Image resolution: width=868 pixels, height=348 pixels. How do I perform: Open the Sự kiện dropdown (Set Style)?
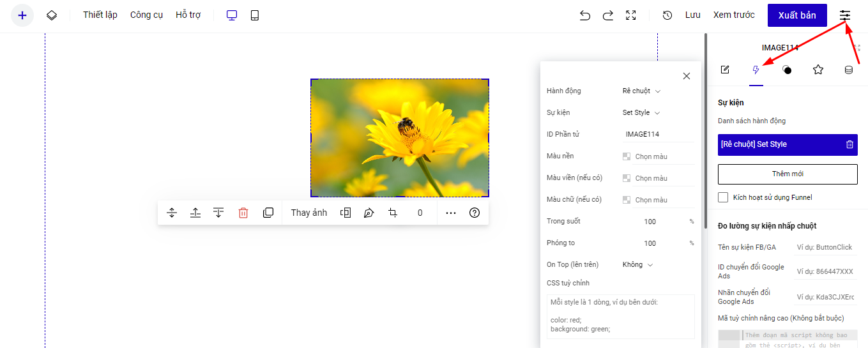pyautogui.click(x=641, y=113)
